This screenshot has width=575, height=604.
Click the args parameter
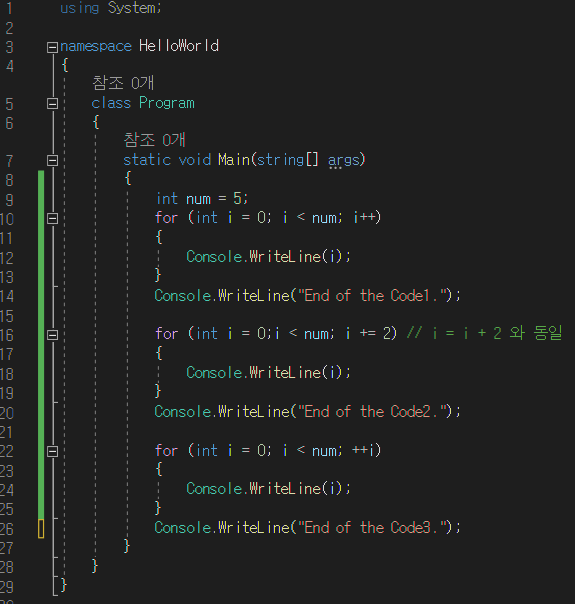click(x=344, y=160)
